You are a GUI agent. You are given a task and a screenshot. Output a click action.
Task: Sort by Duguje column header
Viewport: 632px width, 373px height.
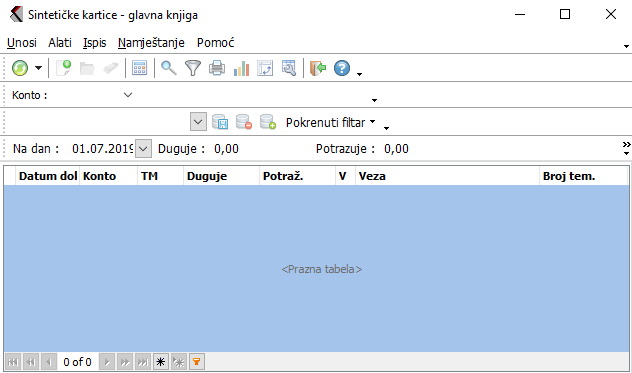221,176
